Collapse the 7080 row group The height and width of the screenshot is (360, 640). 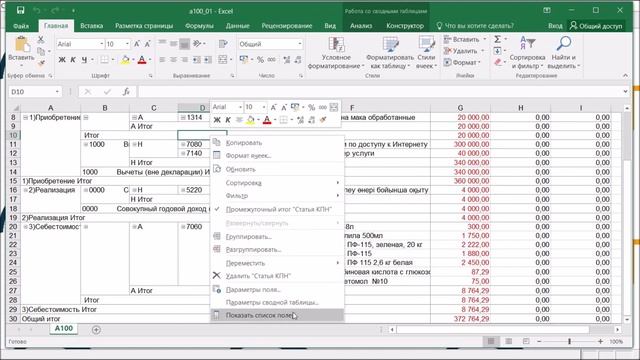183,144
